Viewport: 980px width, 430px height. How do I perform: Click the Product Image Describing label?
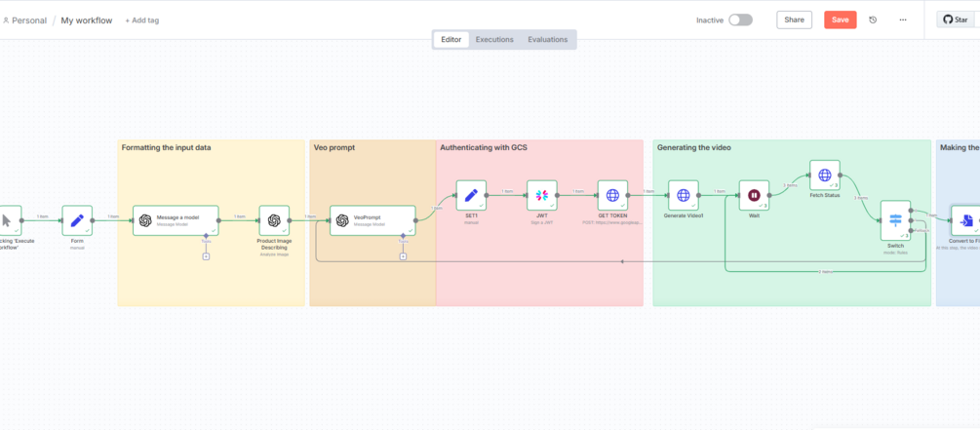(274, 244)
